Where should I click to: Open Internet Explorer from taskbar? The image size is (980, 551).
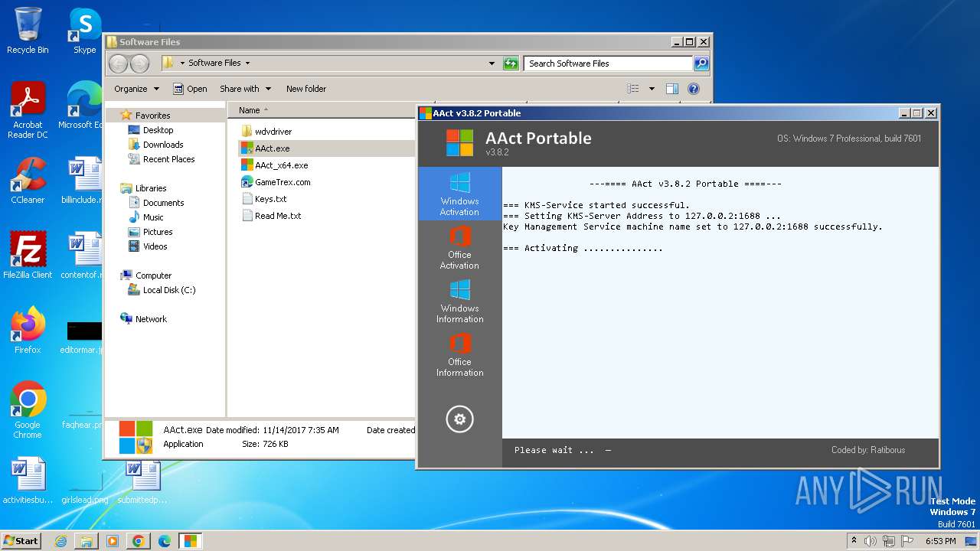click(x=60, y=541)
